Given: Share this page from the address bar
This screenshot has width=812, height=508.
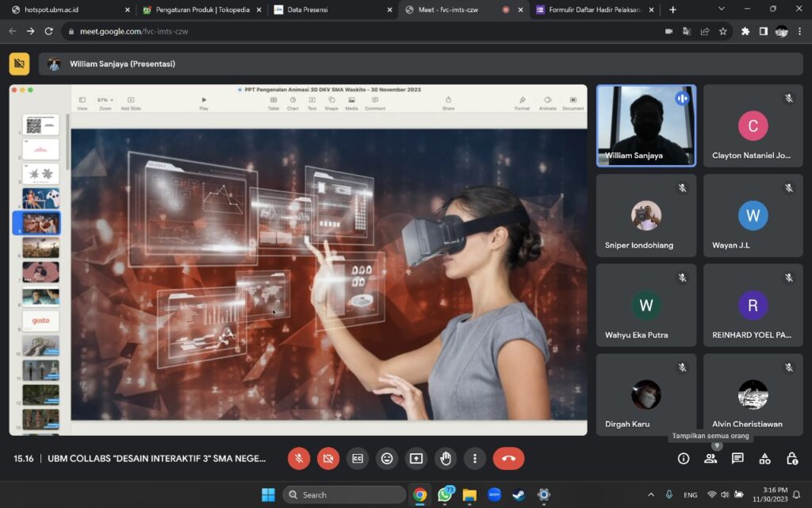Looking at the screenshot, I should [x=705, y=32].
